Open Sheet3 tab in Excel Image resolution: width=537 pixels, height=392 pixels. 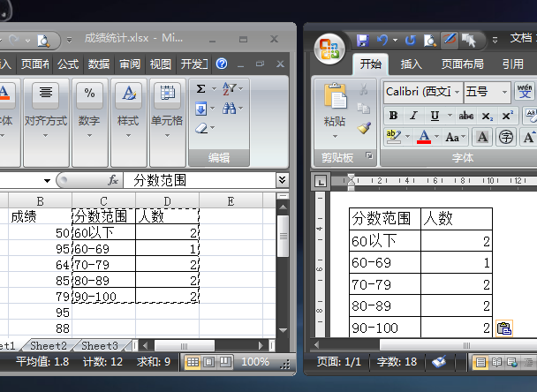100,346
